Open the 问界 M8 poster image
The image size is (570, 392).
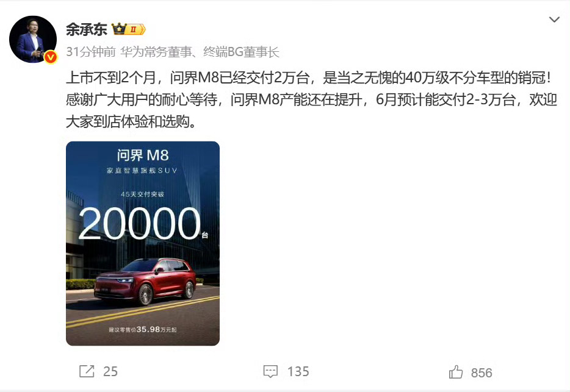pos(143,243)
